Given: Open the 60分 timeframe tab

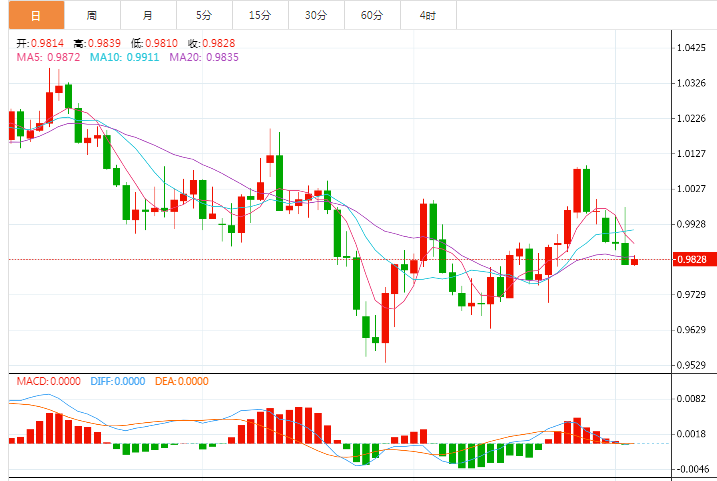Looking at the screenshot, I should pyautogui.click(x=372, y=15).
